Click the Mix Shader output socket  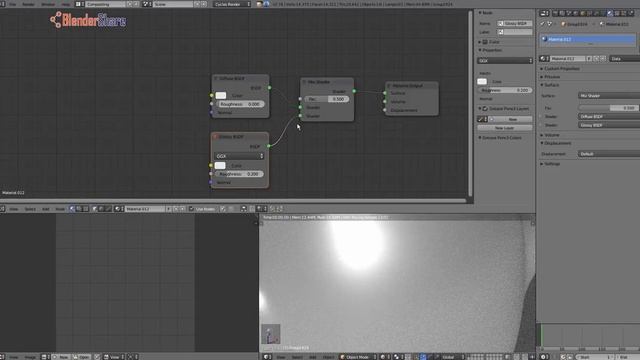click(x=354, y=91)
